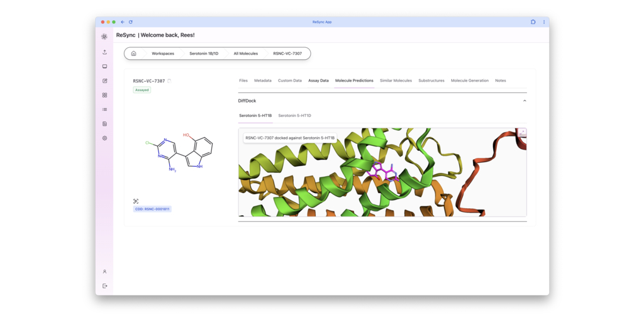This screenshot has height=322, width=644.
Task: Collapse the DiffDock section
Action: [x=525, y=101]
